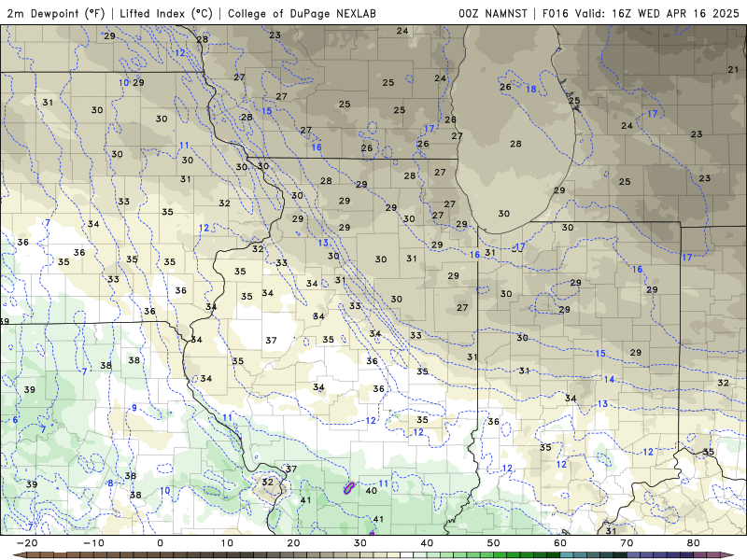Click 'F016 Valid: 16Z WED APR 16 2025'

[641, 13]
